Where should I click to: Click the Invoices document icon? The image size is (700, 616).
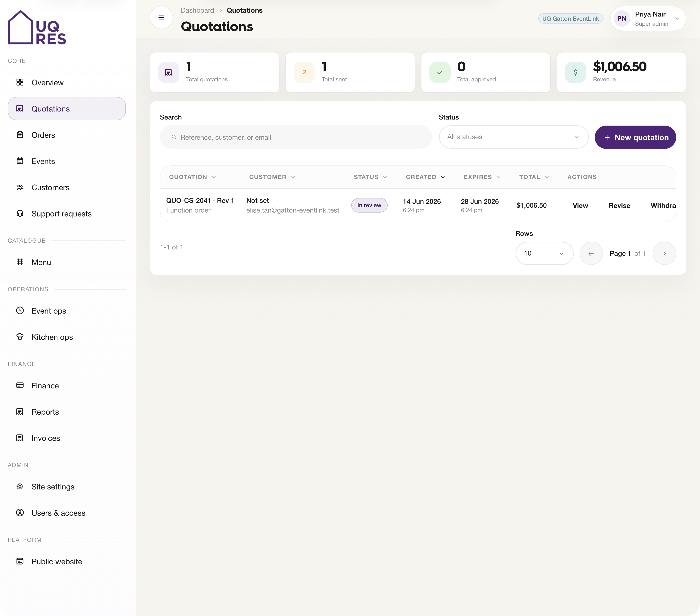pyautogui.click(x=20, y=438)
